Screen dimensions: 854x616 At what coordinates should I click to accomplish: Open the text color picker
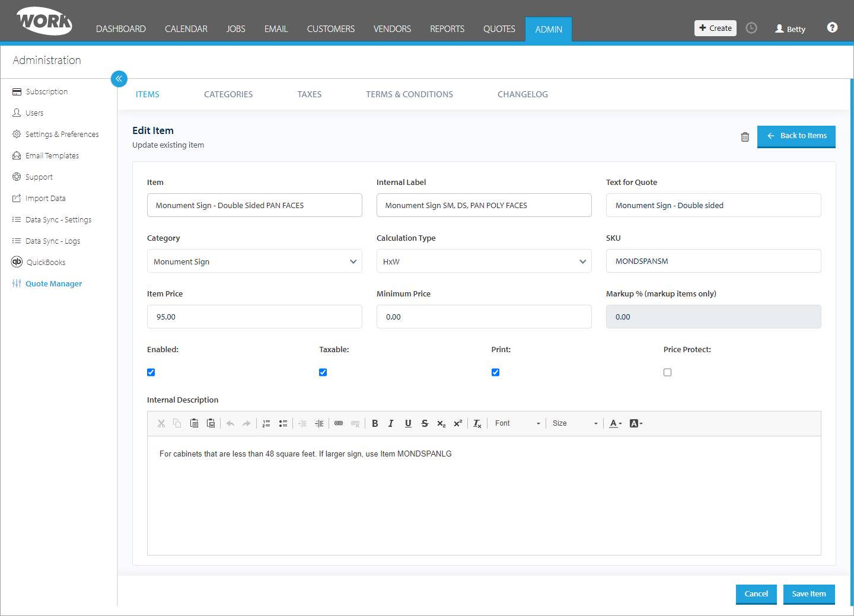[616, 423]
